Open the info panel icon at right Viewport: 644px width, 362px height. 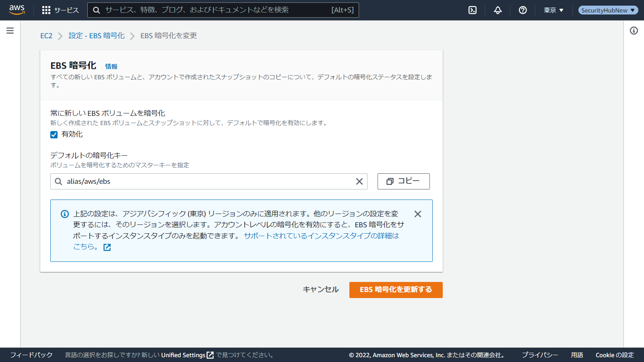(634, 31)
